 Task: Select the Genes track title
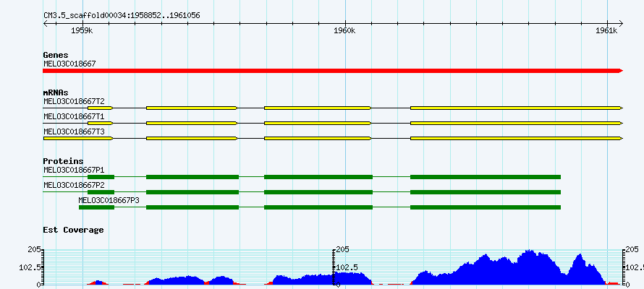tap(56, 55)
